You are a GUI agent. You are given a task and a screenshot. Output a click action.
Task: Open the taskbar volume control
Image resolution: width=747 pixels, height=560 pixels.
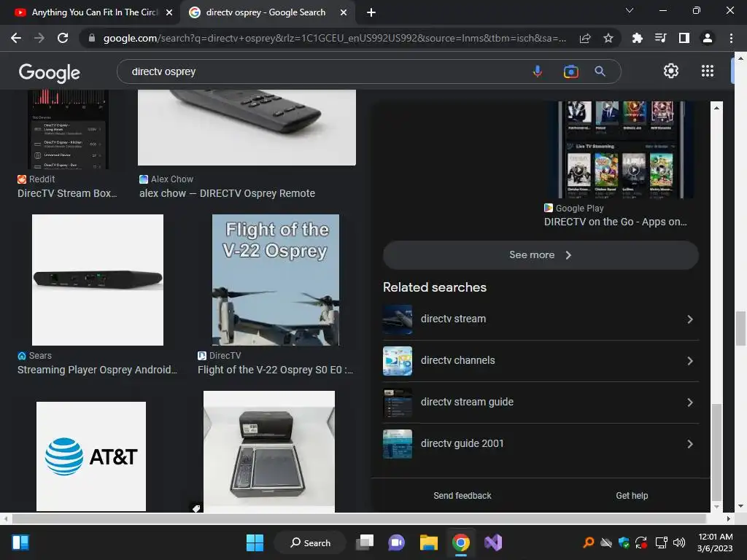[679, 542]
